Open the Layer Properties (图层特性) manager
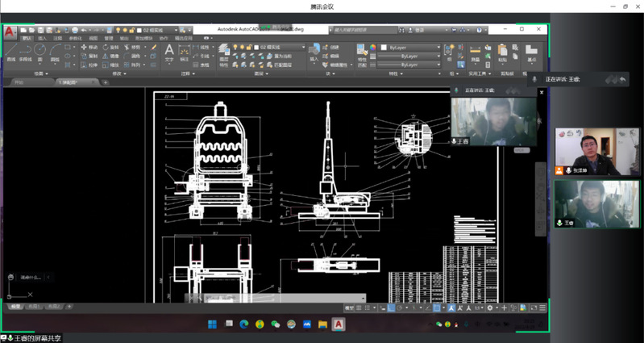The height and width of the screenshot is (343, 644). pyautogui.click(x=223, y=50)
